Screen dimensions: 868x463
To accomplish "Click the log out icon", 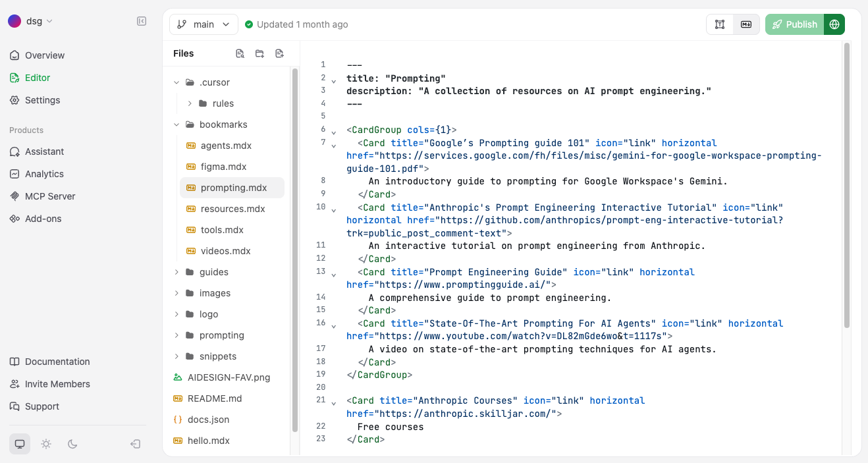I will coord(136,444).
